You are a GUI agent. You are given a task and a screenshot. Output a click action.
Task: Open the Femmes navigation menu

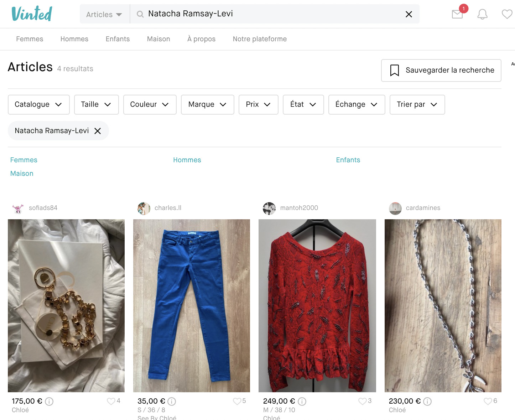(30, 39)
